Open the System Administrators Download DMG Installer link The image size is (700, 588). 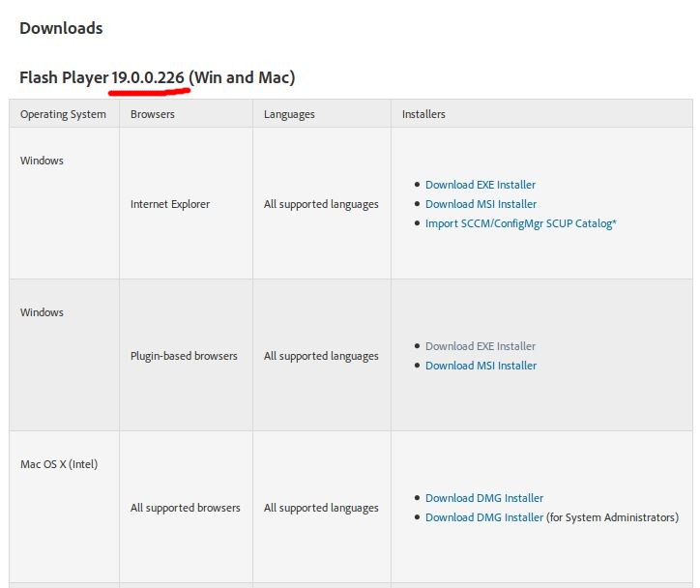(x=484, y=517)
